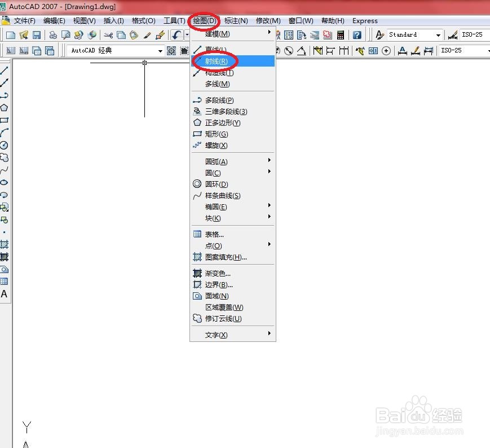Open the 格式(O) menu
This screenshot has height=448, width=490.
pyautogui.click(x=143, y=21)
